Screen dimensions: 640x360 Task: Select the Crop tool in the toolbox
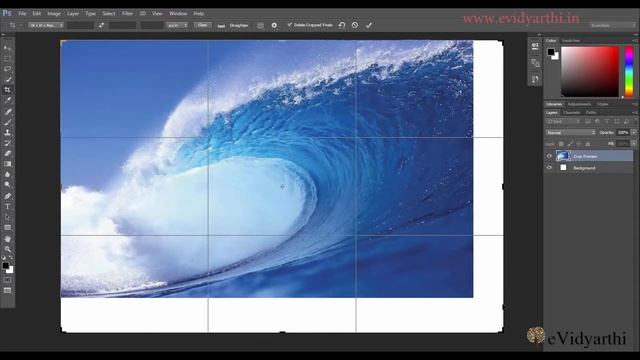coord(7,90)
